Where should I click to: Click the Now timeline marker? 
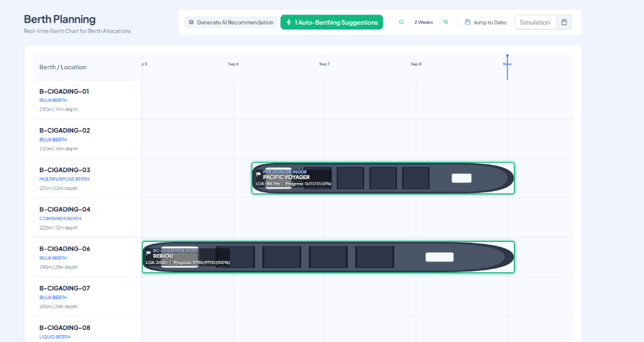pos(508,64)
